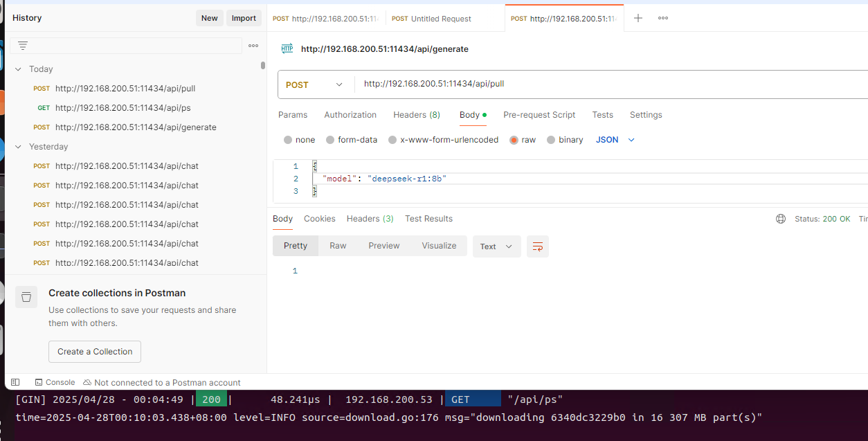Toggle the sidebar icon in status bar
868x441 pixels.
[15, 382]
